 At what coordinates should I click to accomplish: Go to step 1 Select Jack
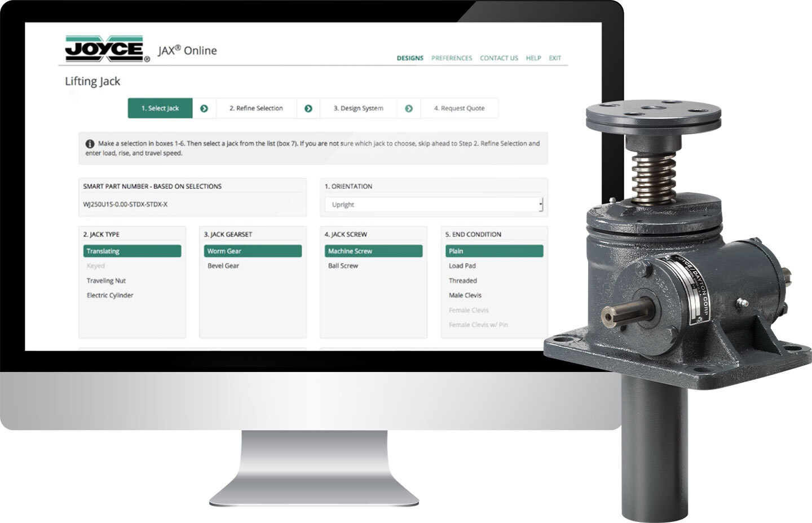(x=160, y=108)
